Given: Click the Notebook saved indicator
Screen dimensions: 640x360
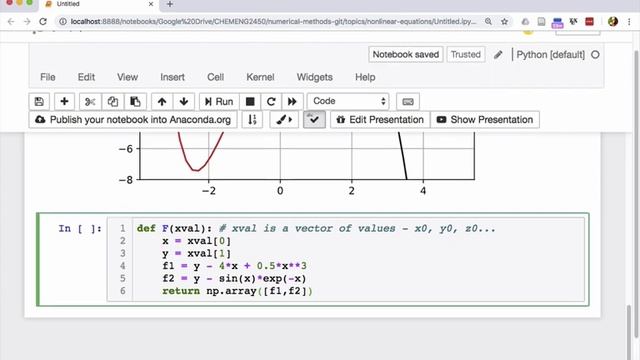Looking at the screenshot, I should [406, 55].
